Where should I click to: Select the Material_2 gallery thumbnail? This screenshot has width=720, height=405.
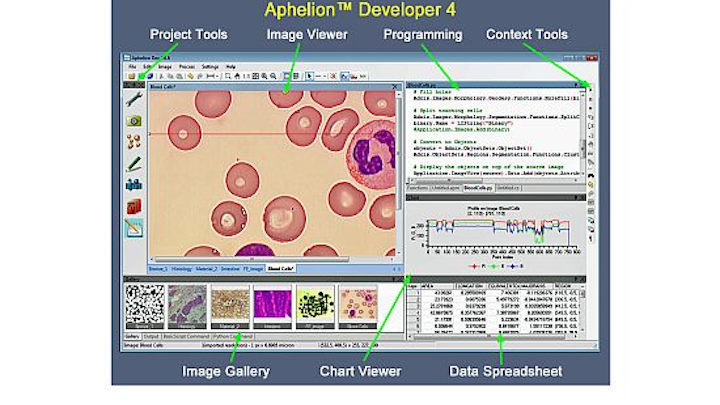[230, 306]
